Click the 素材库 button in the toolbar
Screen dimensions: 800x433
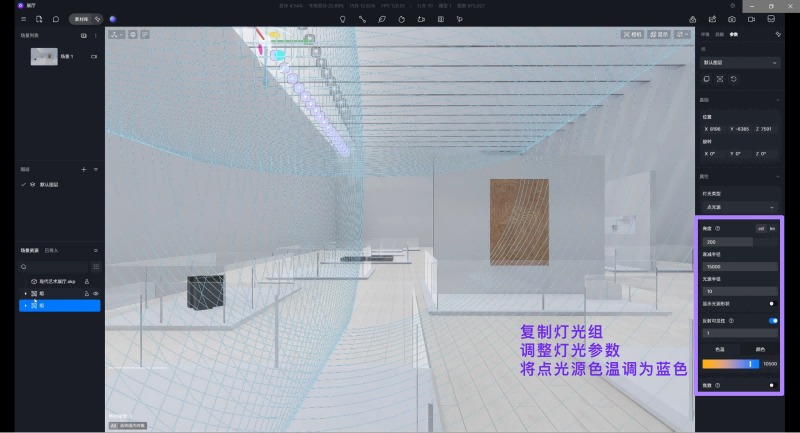[x=80, y=19]
